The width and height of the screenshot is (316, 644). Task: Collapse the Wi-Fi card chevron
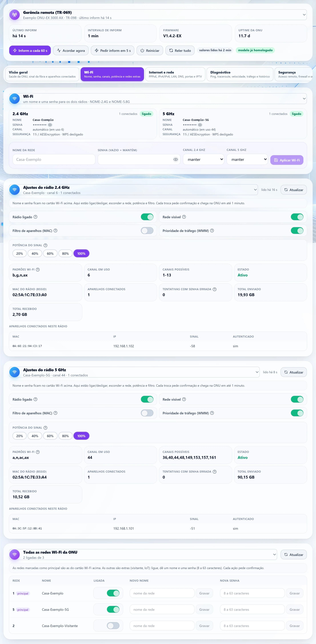(304, 99)
